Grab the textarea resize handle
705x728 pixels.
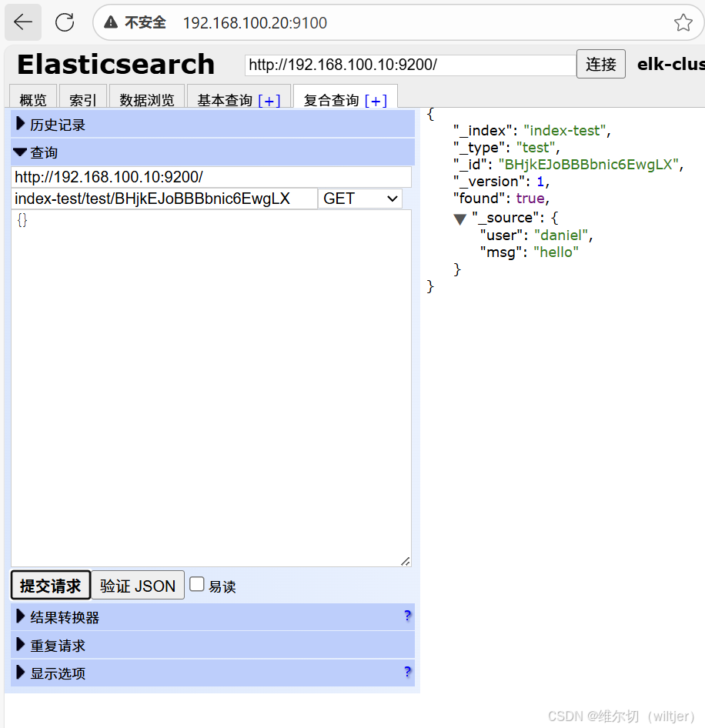pyautogui.click(x=406, y=561)
